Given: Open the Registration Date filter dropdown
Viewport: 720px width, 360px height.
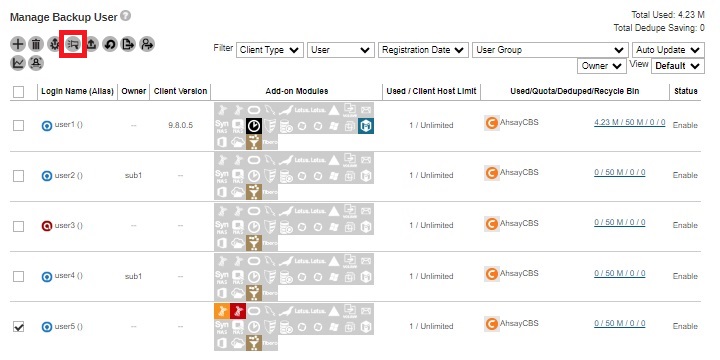Looking at the screenshot, I should click(423, 50).
